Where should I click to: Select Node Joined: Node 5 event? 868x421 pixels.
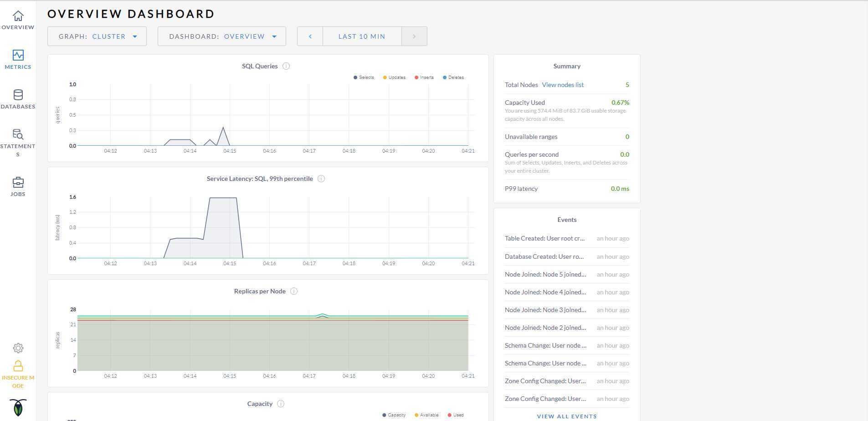coord(567,274)
